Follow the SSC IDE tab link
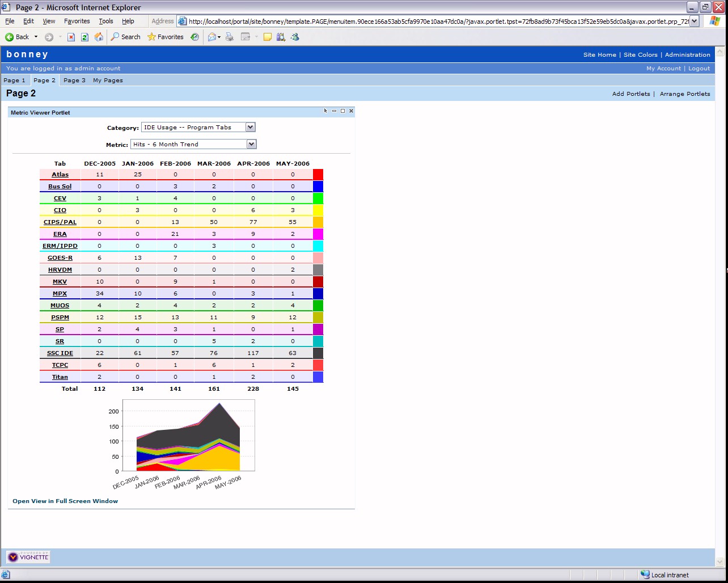 point(60,353)
